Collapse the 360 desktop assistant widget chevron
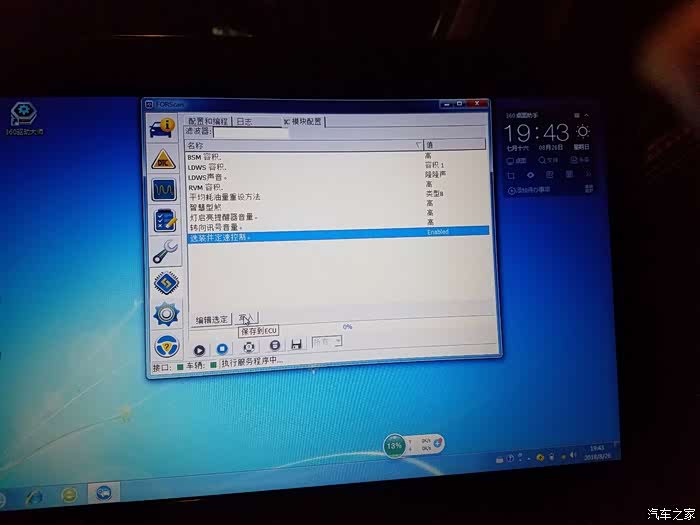The image size is (700, 525). coord(587,115)
